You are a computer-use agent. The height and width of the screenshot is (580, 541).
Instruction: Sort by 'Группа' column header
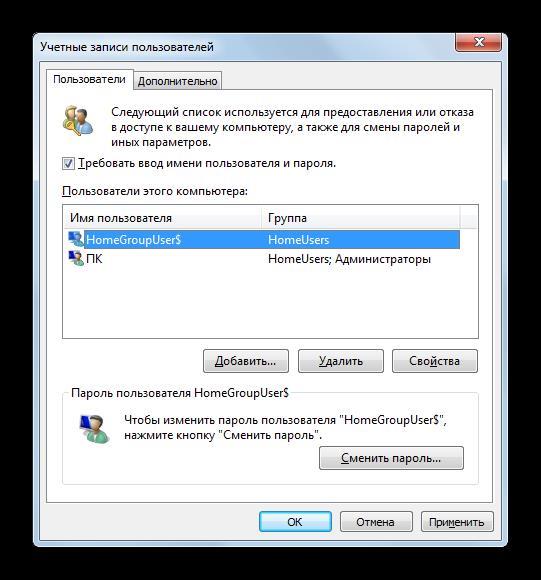pos(361,218)
